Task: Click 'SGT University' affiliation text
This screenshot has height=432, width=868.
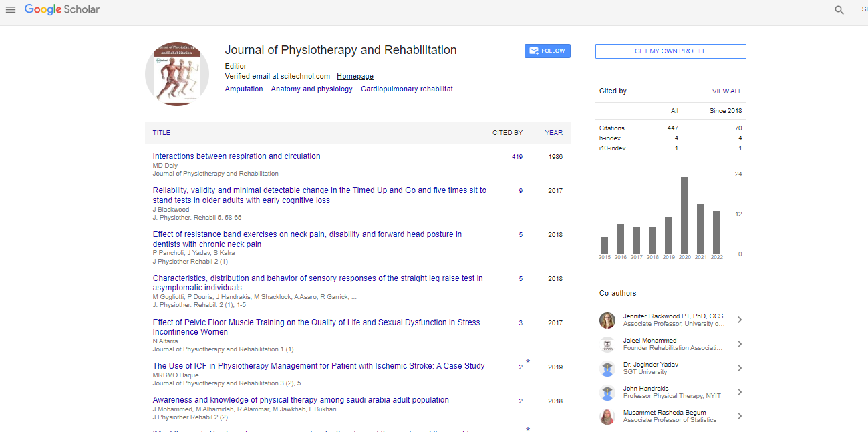Action: tap(645, 372)
